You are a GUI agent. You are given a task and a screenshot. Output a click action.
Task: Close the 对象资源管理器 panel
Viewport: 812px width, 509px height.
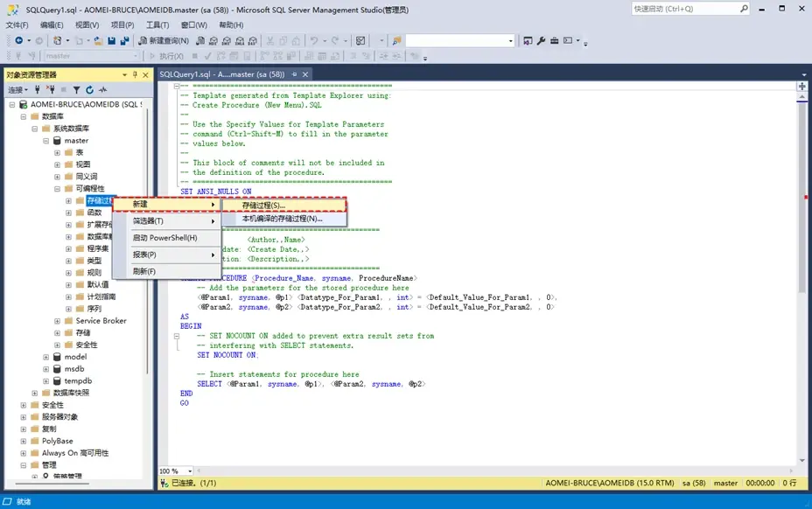[145, 74]
